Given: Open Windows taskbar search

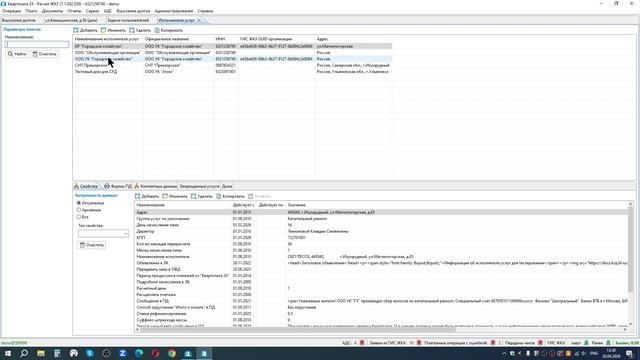Looking at the screenshot, I should [x=24, y=353].
